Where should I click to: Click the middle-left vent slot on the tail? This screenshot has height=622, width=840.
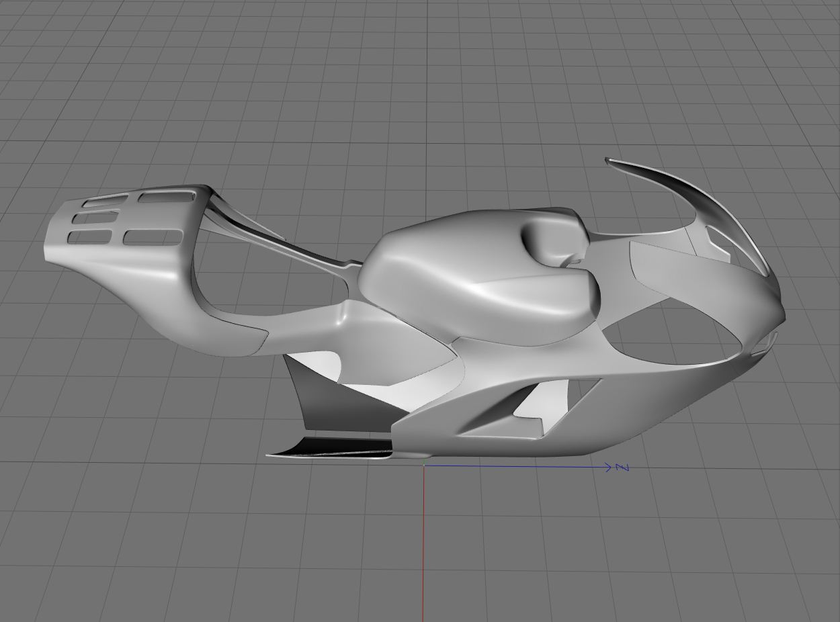(x=95, y=217)
